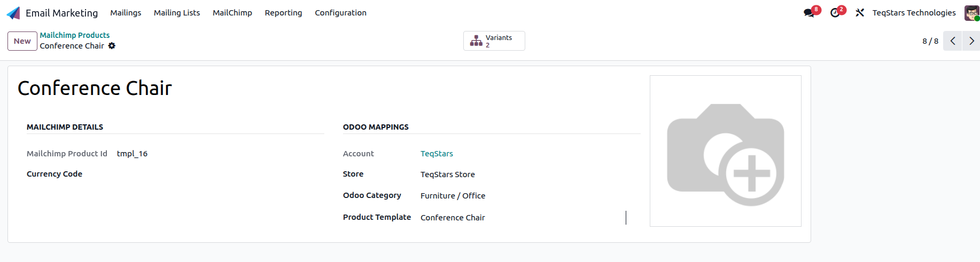Screen dimensions: 980x262
Task: Click the MAILCHIMP DETAILS section heading
Action: [65, 127]
